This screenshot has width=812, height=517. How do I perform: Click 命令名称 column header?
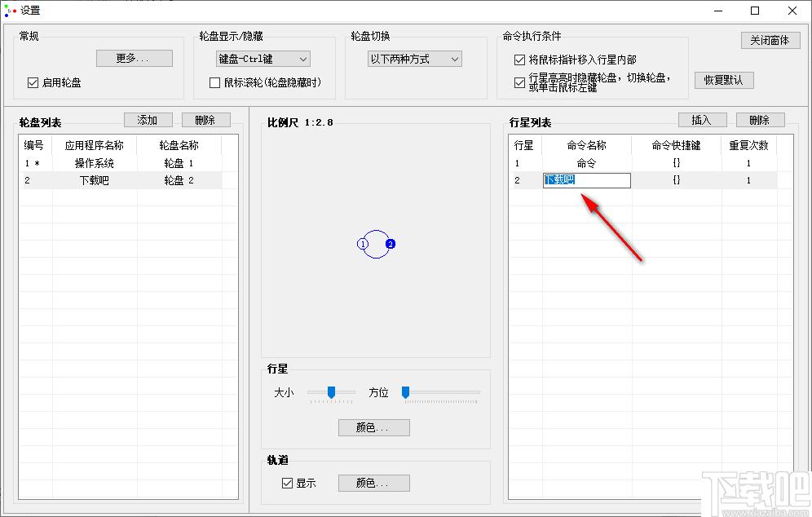586,145
